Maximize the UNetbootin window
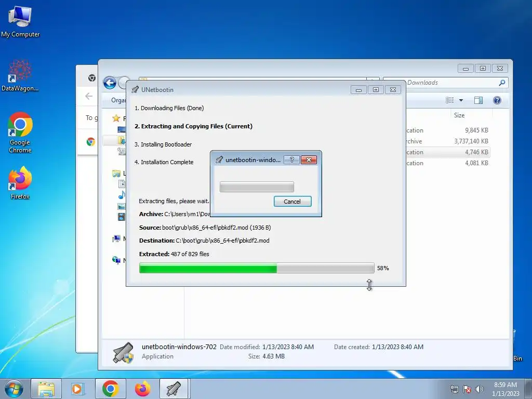Viewport: 532px width, 399px height. point(376,89)
